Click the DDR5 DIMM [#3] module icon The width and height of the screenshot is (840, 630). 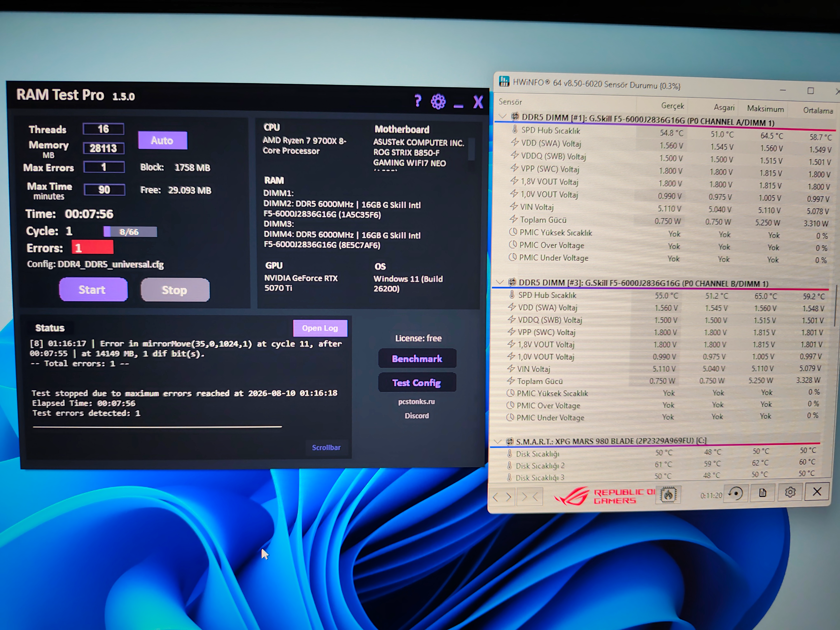(512, 282)
